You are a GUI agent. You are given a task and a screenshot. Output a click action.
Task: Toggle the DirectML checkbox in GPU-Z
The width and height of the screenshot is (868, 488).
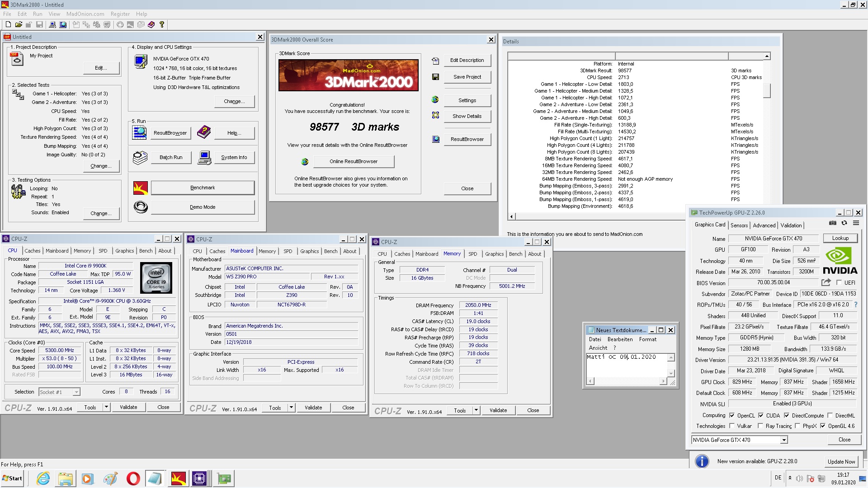[x=830, y=415]
